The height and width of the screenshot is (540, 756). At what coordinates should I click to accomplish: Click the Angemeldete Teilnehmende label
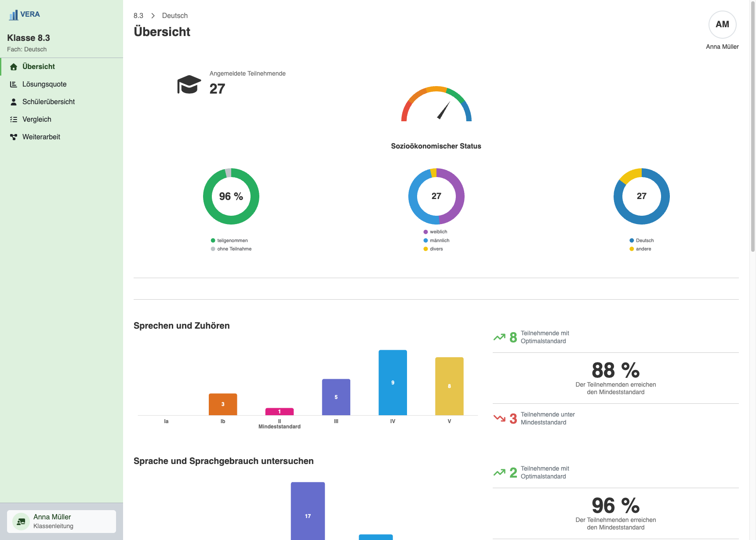[x=247, y=73]
